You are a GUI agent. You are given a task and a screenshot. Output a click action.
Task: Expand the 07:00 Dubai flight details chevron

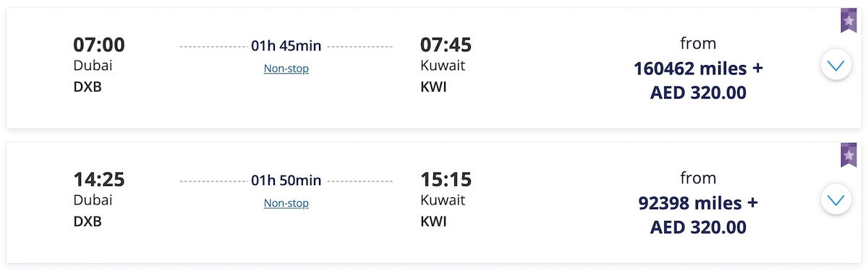(836, 66)
